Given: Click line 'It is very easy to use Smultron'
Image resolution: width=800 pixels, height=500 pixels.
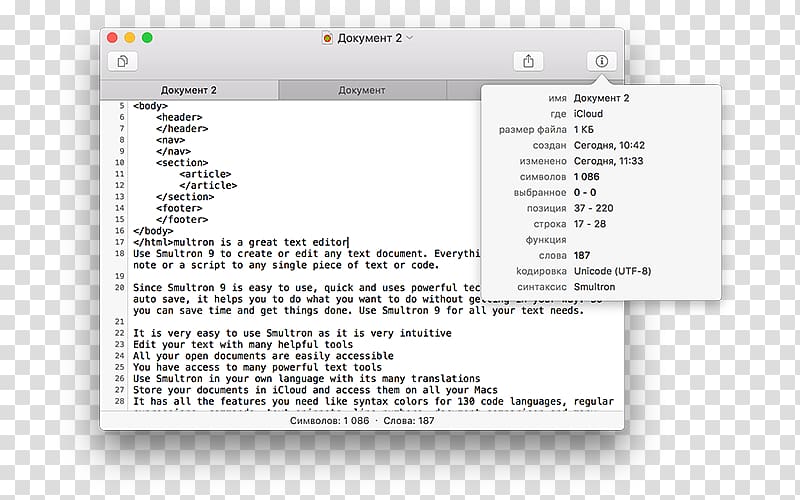Looking at the screenshot, I should point(292,333).
